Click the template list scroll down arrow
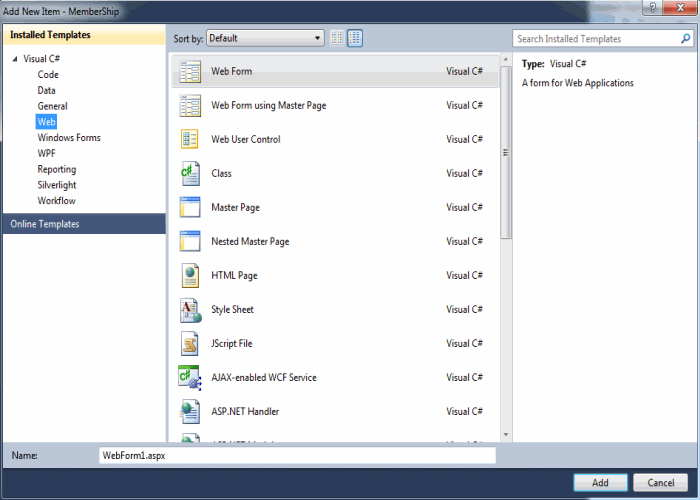This screenshot has width=700, height=500. click(x=506, y=434)
